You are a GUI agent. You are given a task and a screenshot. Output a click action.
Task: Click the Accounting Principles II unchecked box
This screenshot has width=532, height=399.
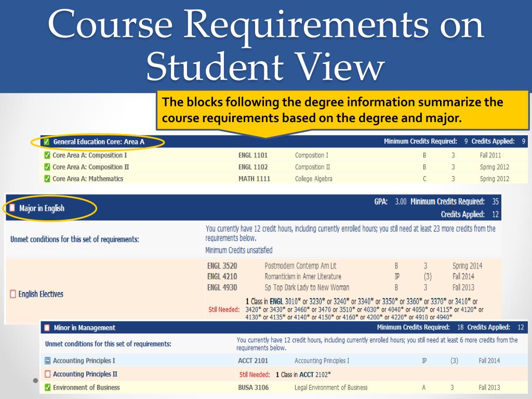coord(47,374)
